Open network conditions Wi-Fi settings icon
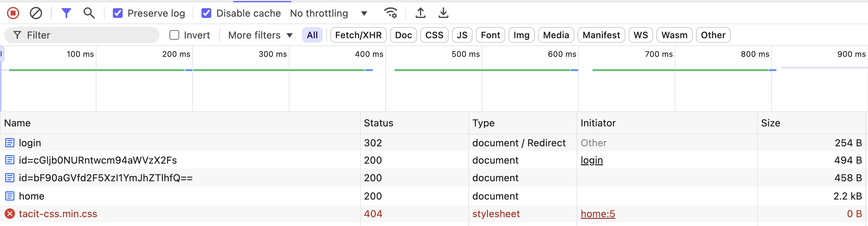Image resolution: width=868 pixels, height=226 pixels. [391, 13]
